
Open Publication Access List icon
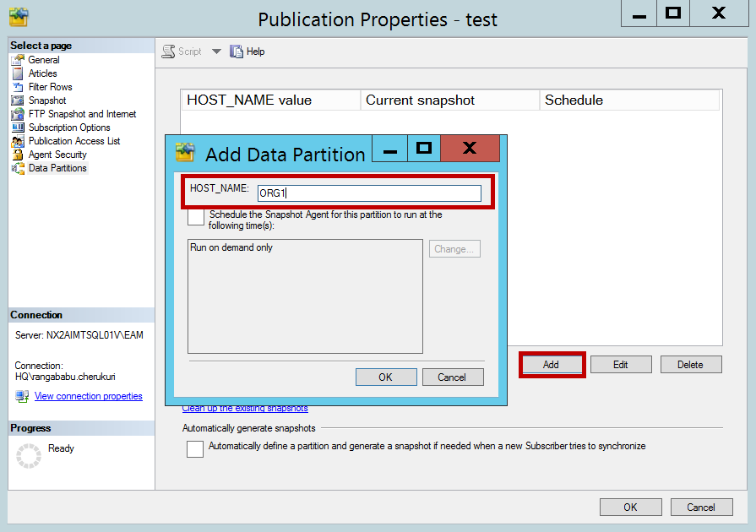coord(18,141)
